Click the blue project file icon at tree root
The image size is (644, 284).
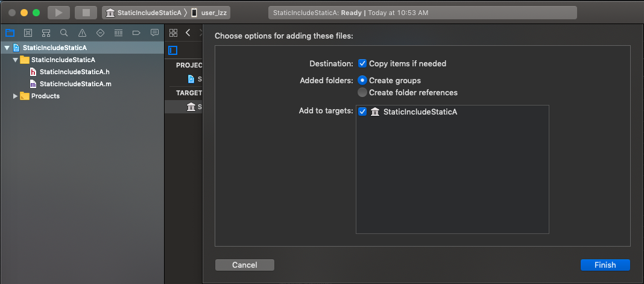(x=16, y=48)
